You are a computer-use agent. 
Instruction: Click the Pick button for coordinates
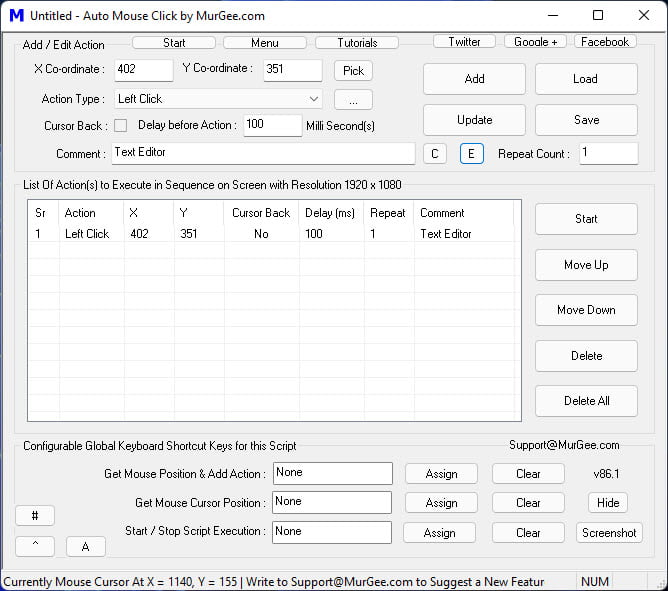[x=353, y=71]
